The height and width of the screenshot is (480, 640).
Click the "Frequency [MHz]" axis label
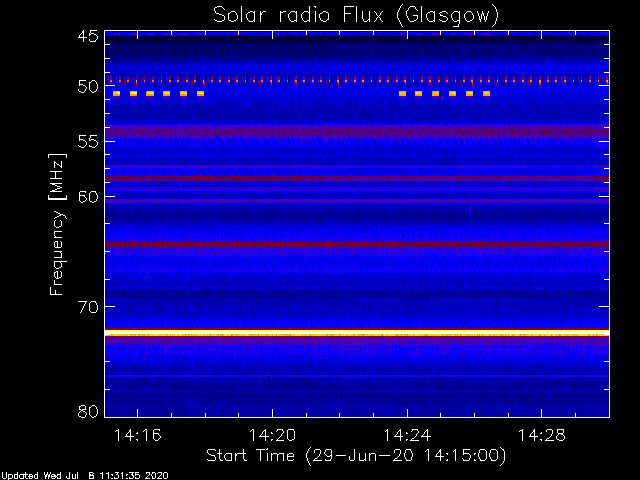click(57, 224)
